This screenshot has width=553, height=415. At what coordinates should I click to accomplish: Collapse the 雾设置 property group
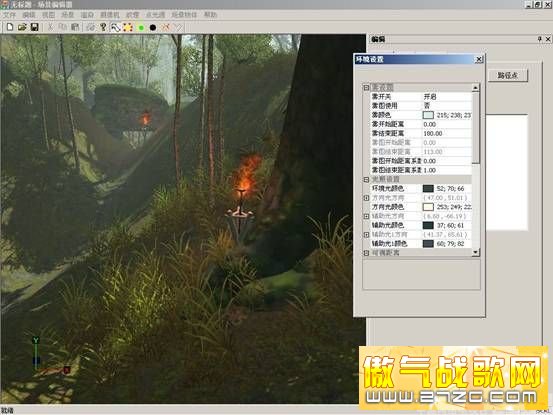366,87
